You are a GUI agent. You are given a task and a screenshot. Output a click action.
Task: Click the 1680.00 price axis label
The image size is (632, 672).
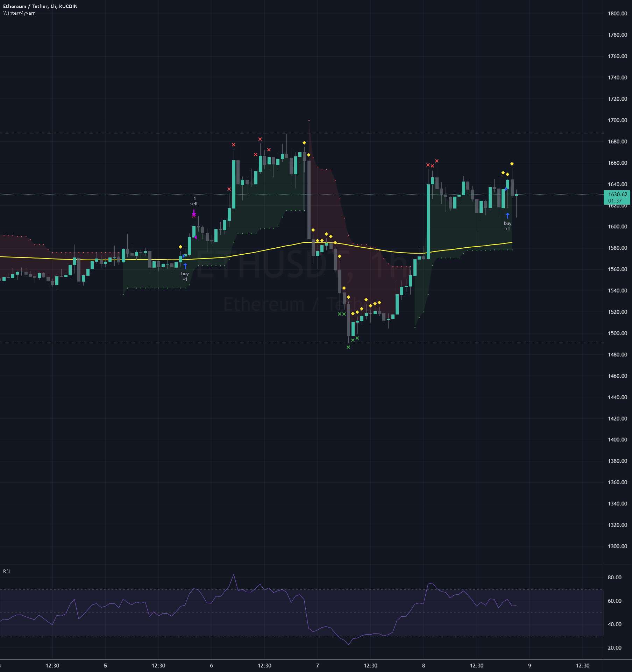(617, 142)
